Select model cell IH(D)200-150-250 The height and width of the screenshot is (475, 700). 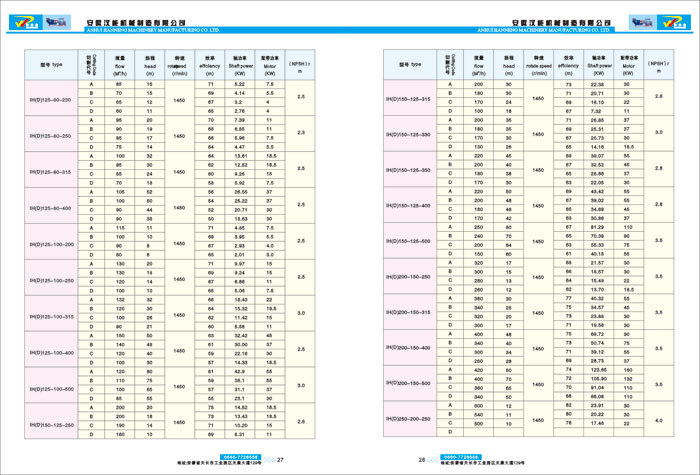410,276
